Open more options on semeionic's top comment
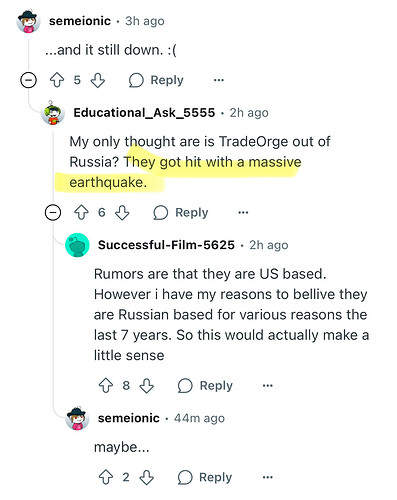Image resolution: width=397 pixels, height=500 pixels. [x=219, y=80]
